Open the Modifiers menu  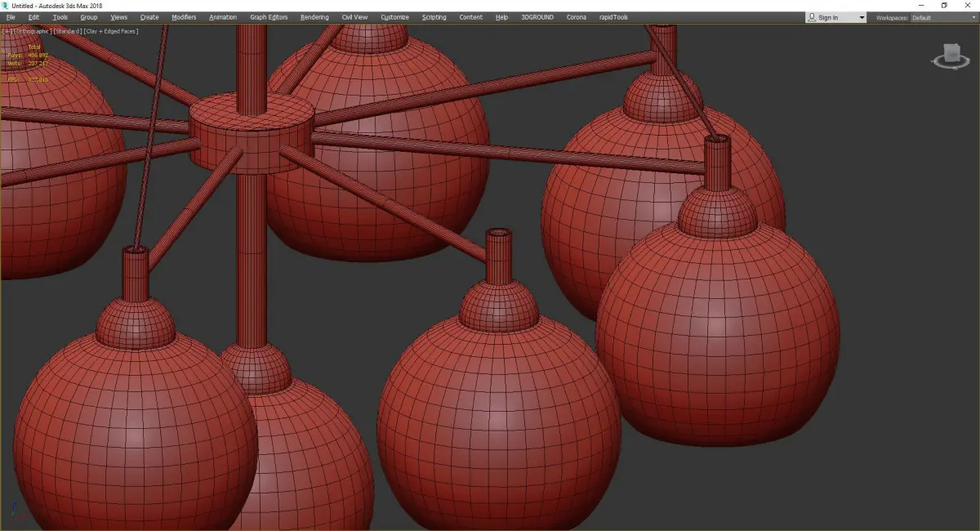pos(184,17)
